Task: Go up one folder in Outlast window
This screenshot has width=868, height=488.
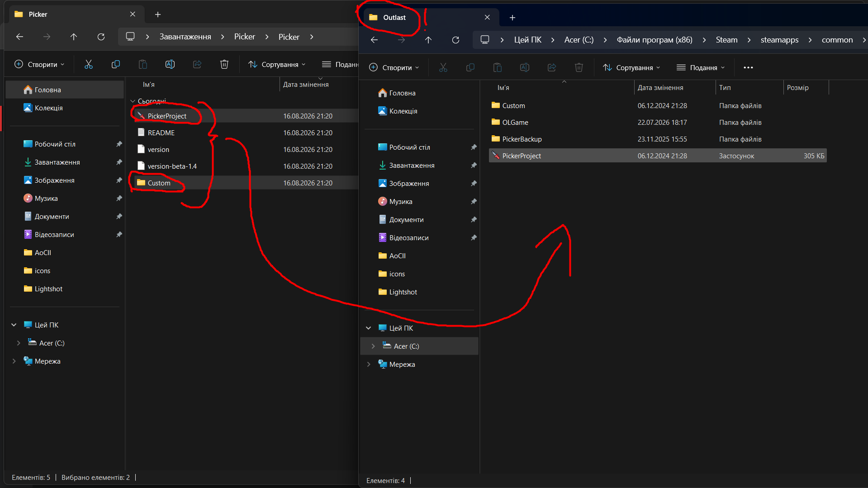Action: (428, 40)
